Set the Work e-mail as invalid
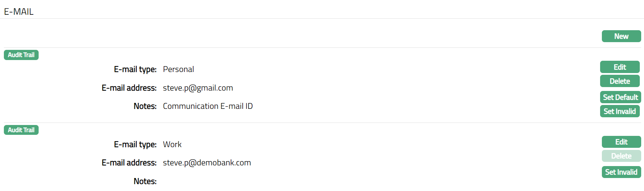Image resolution: width=644 pixels, height=191 pixels. coord(621,172)
